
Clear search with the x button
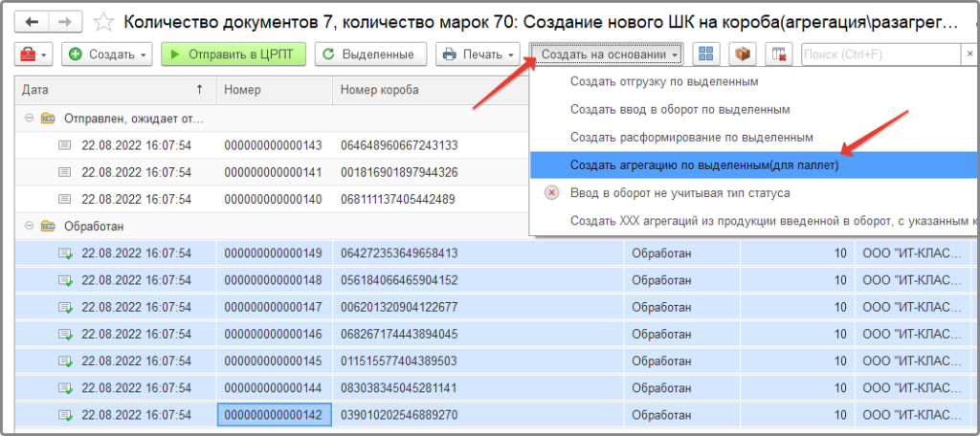point(970,54)
